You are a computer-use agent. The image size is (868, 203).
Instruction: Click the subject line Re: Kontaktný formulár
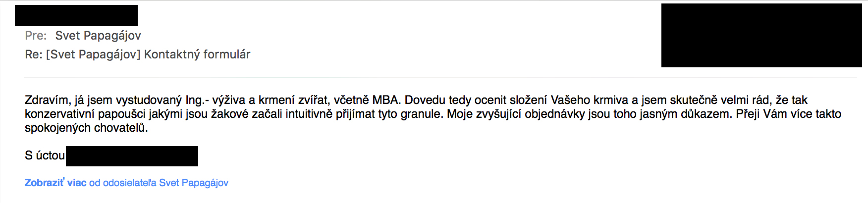point(138,54)
